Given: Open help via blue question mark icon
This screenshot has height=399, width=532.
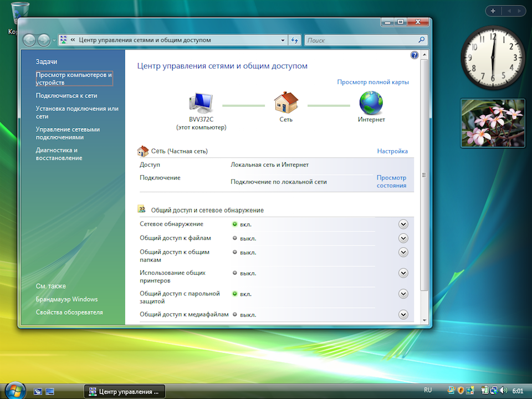Looking at the screenshot, I should 415,55.
